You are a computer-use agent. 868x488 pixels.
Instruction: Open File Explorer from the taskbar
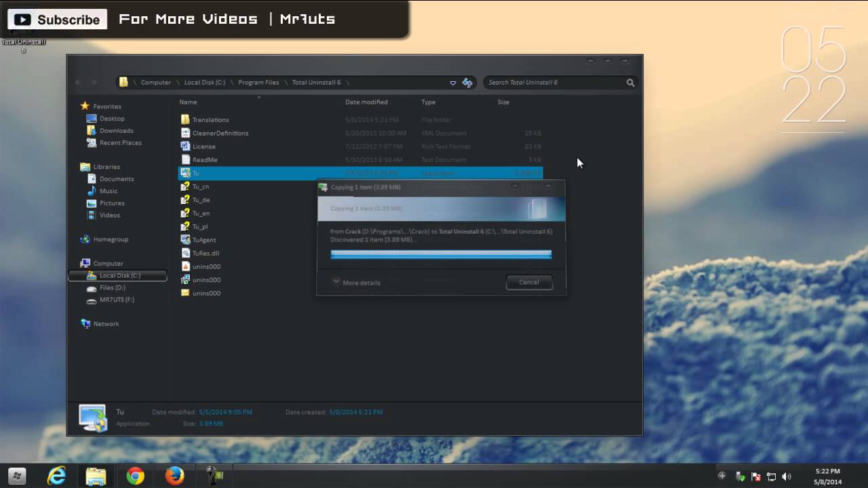click(x=96, y=476)
